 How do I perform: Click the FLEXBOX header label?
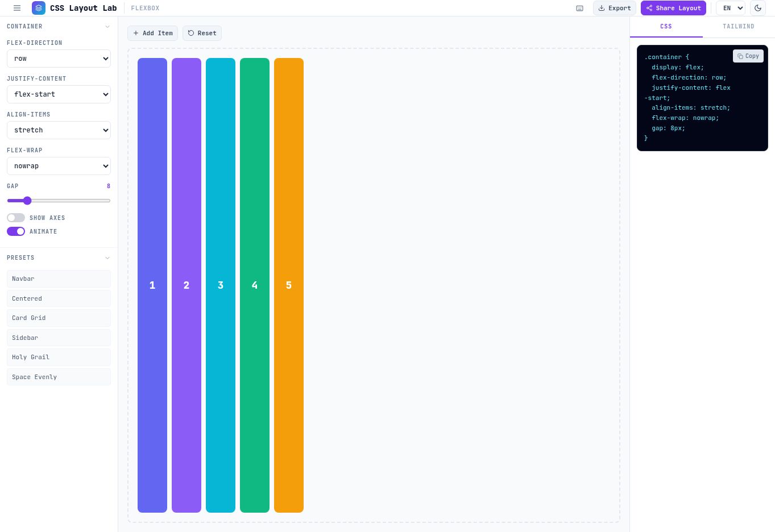(145, 8)
